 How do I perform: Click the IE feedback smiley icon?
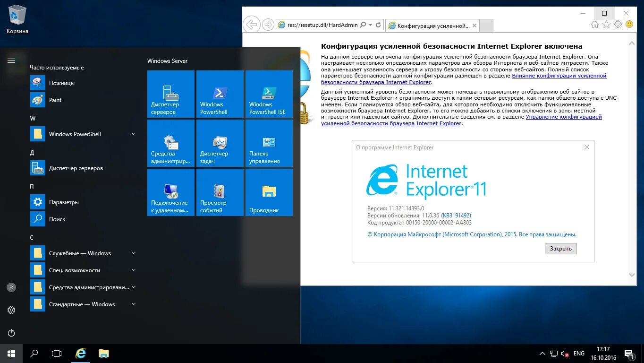click(629, 24)
